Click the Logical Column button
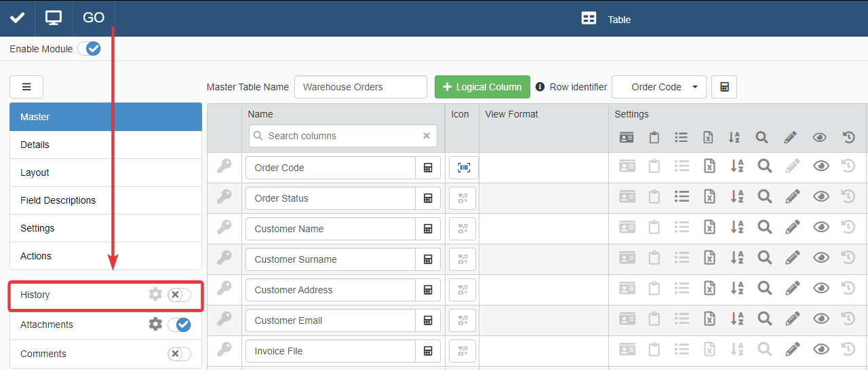This screenshot has width=868, height=370. point(482,87)
